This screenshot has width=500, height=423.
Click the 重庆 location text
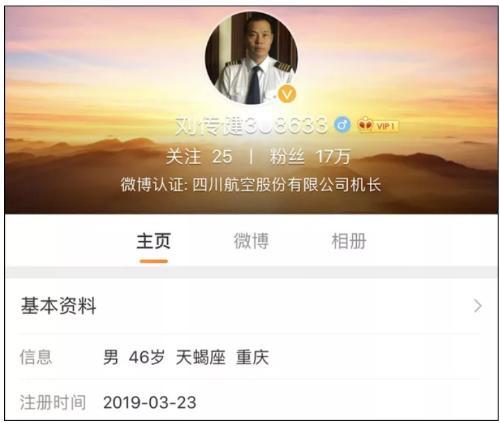(252, 357)
